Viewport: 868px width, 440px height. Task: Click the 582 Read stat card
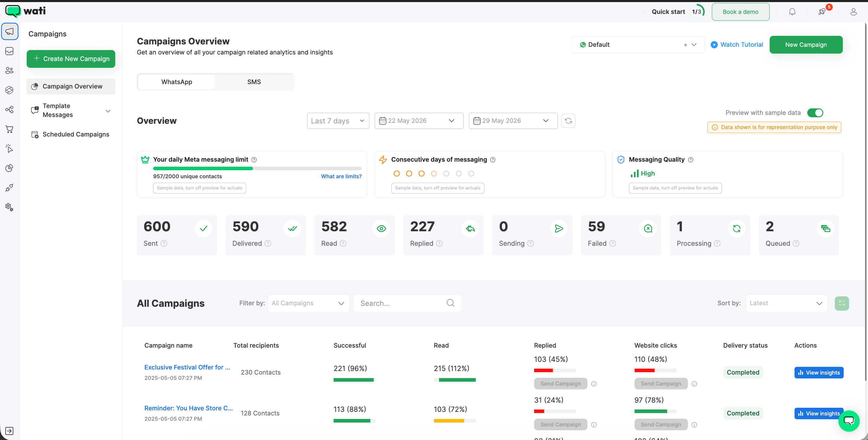pos(354,235)
